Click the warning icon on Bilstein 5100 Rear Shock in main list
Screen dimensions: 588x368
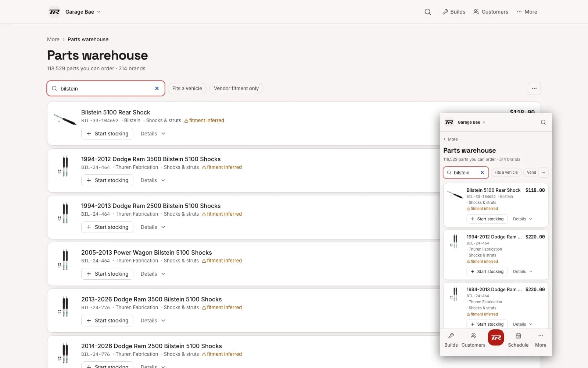point(186,121)
